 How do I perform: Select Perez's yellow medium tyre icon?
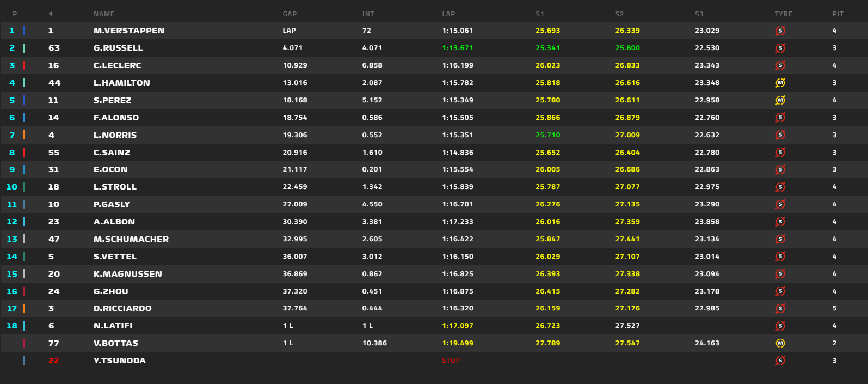coord(780,100)
